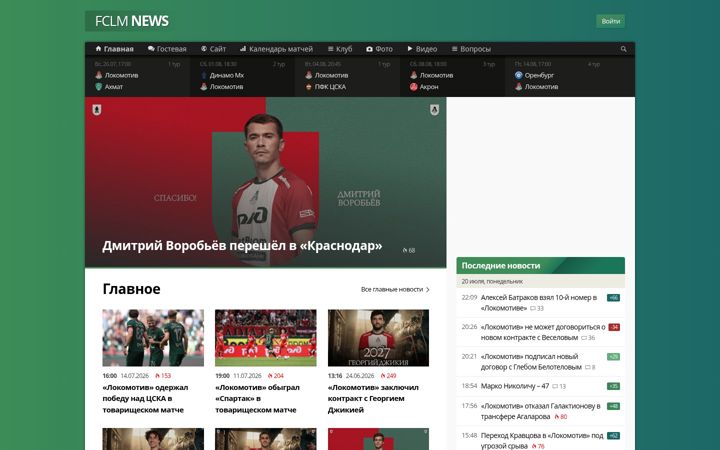Open the search magnifier in the navigation bar
This screenshot has width=720, height=450.
click(623, 49)
